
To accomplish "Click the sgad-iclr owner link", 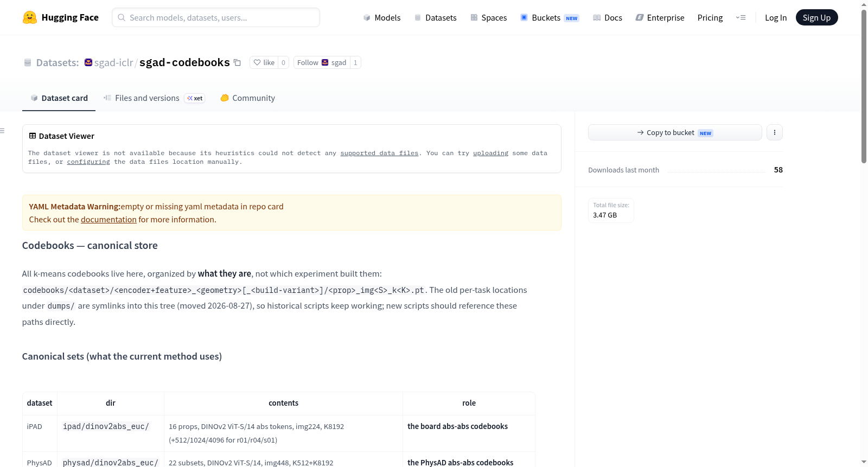I will pyautogui.click(x=113, y=63).
